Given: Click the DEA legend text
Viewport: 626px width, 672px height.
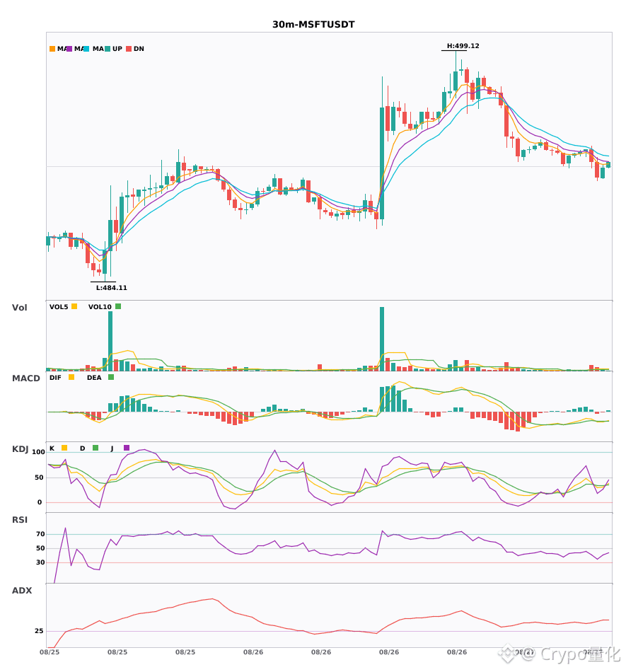Looking at the screenshot, I should (x=94, y=378).
